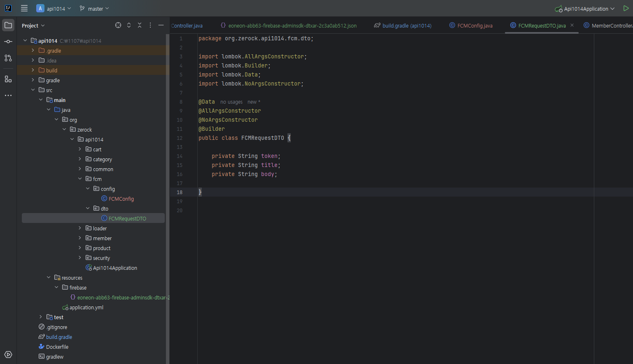Toggle the Project tool window folder icon
Screen dimensions: 633x364
tap(8, 25)
